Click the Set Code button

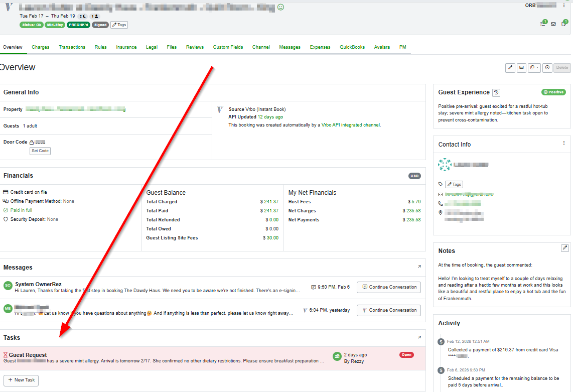pyautogui.click(x=40, y=151)
